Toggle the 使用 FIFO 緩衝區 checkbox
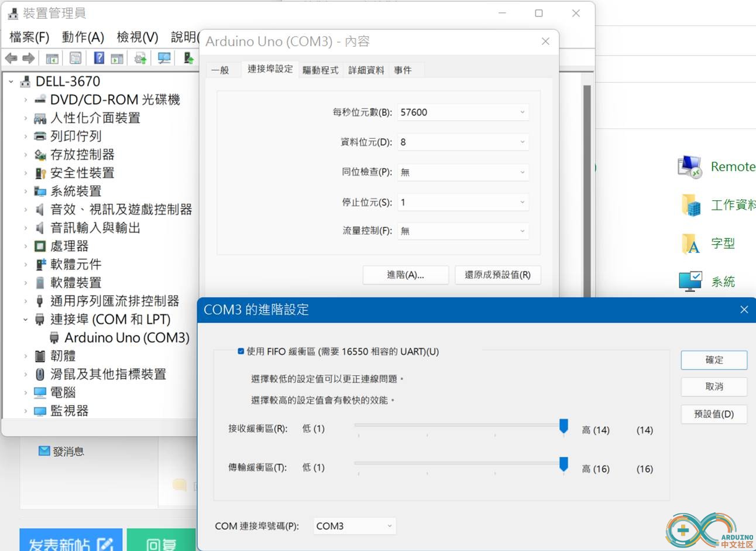756x551 pixels. pos(240,351)
